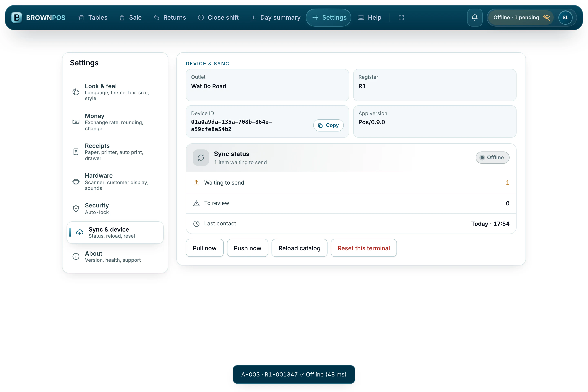Click the Device ID value text
The image size is (588, 392).
(x=232, y=126)
